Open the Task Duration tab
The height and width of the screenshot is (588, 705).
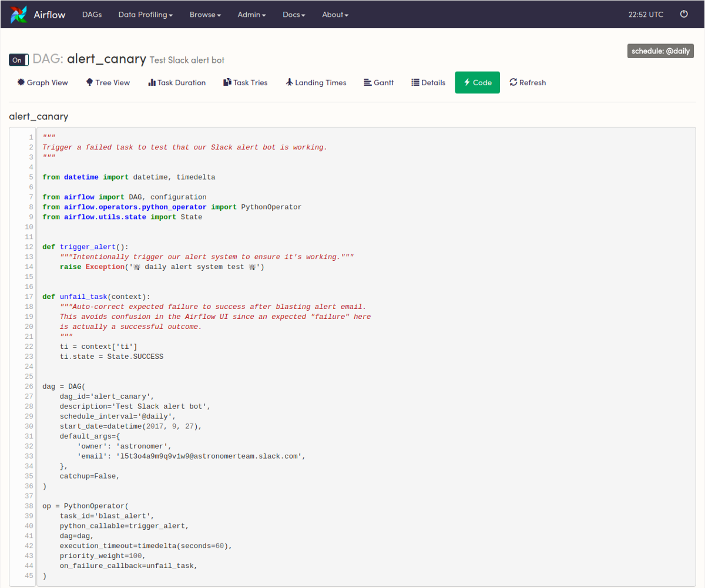(x=177, y=82)
